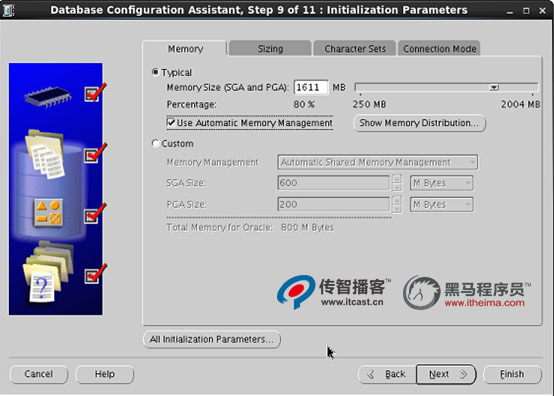The height and width of the screenshot is (396, 554).
Task: Click the red checkmark beside the shapes icon
Action: pos(95,213)
